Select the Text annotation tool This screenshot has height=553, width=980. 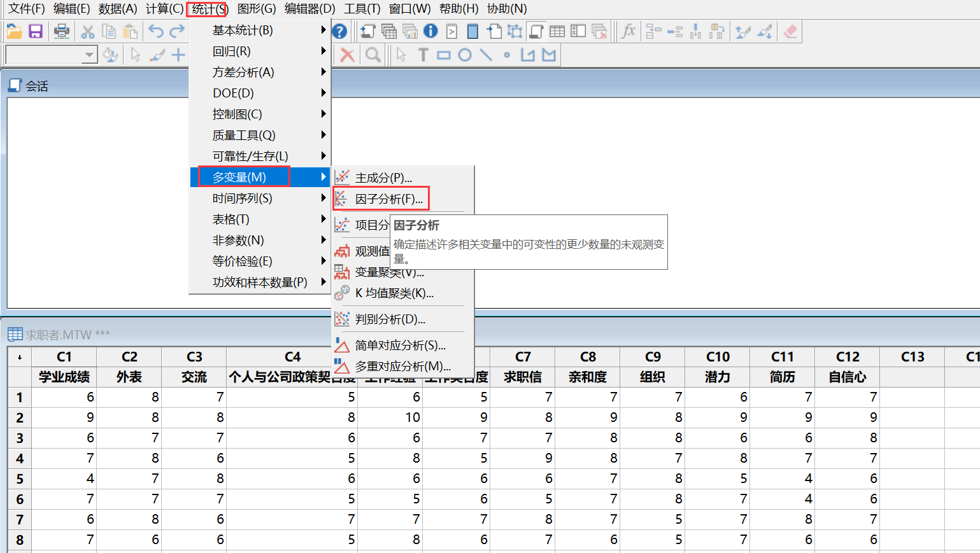(423, 55)
